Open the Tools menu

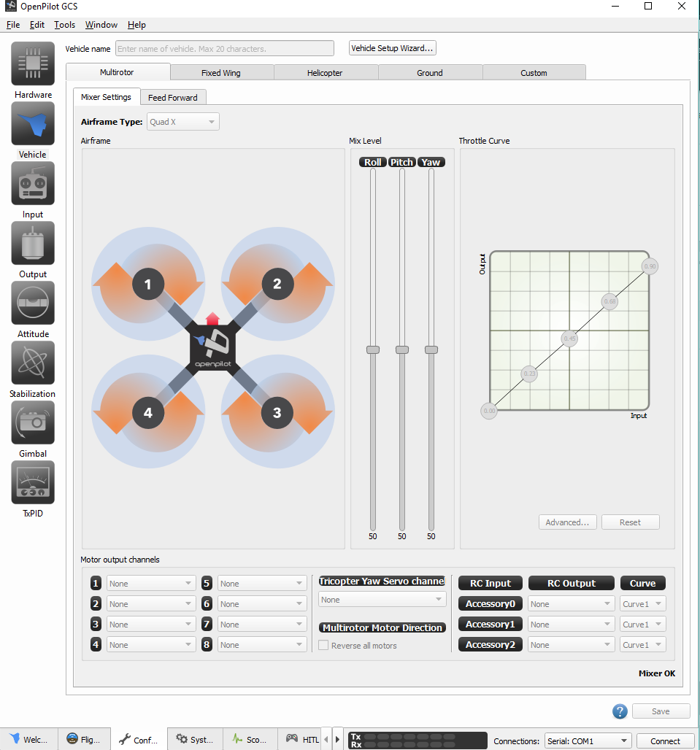tap(64, 24)
